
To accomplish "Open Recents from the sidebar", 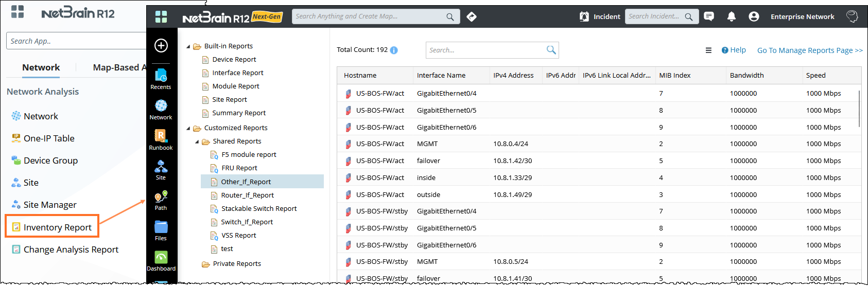I will pyautogui.click(x=161, y=79).
